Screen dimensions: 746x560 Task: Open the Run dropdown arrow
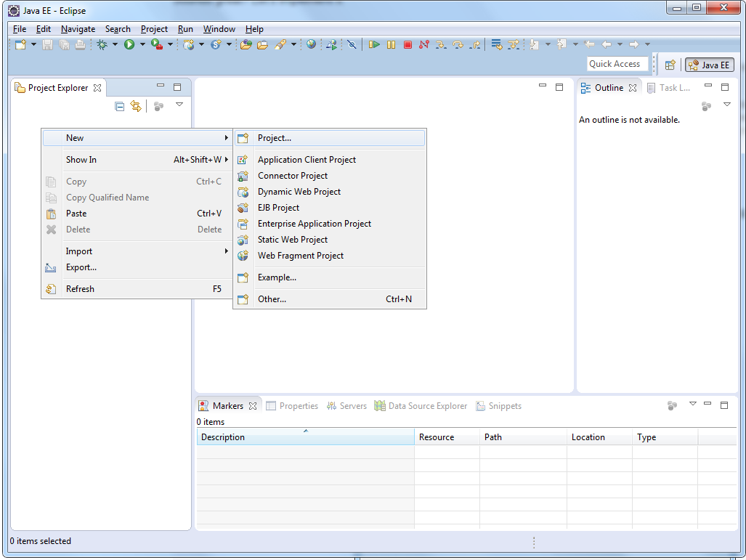[x=142, y=45]
